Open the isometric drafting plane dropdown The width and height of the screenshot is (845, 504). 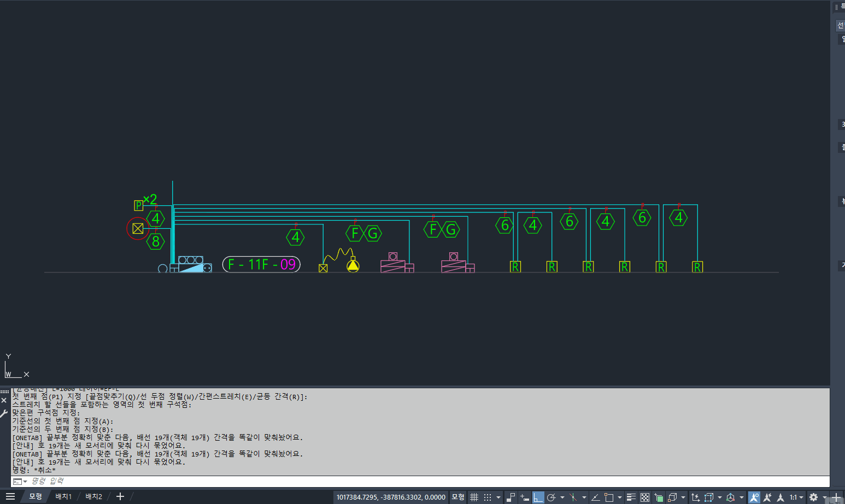tap(584, 497)
